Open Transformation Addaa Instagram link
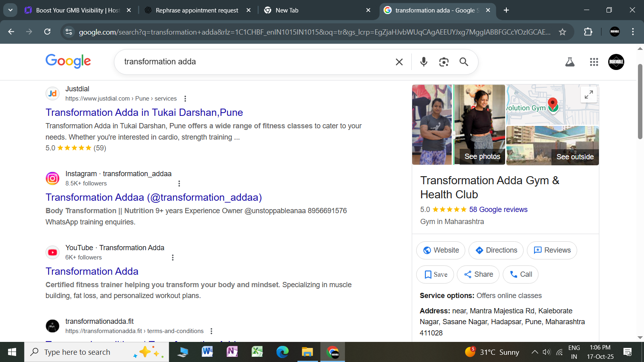644x362 pixels. pos(154,197)
